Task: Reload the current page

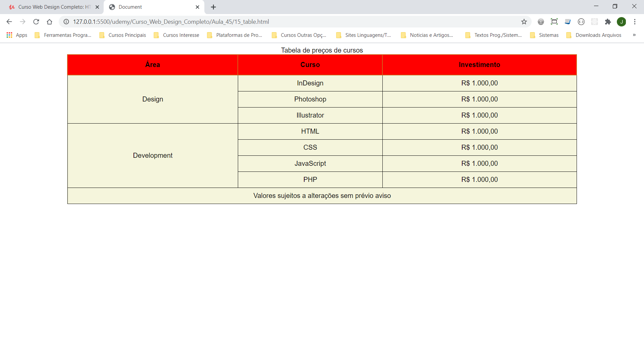Action: [36, 22]
